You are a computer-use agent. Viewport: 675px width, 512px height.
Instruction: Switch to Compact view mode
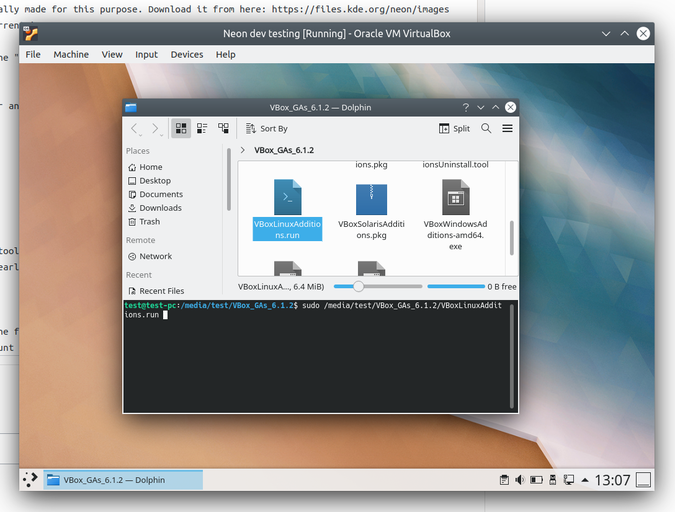point(202,128)
